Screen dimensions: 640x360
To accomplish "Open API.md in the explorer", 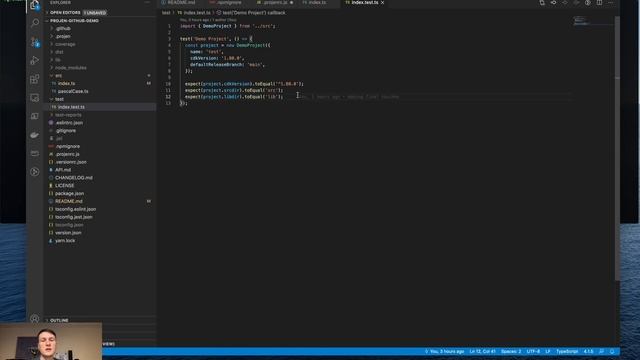I will [63, 170].
